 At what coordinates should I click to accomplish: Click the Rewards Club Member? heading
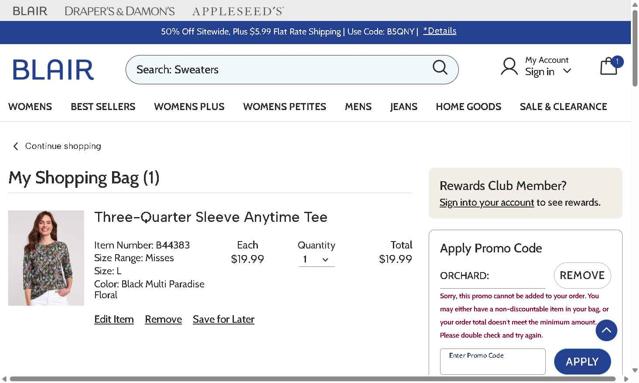coord(503,186)
